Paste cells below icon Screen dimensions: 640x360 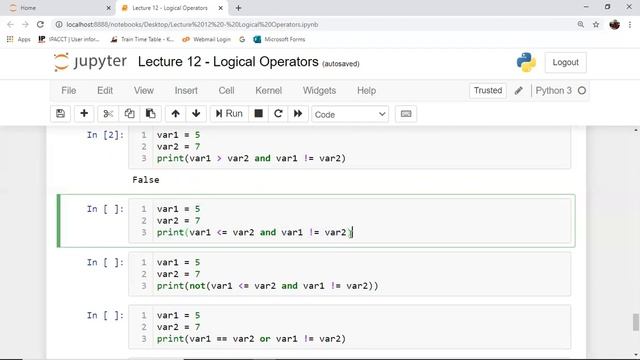[x=151, y=114]
